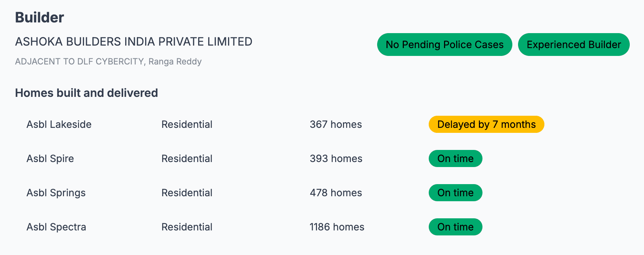Click On time badge for Asbl Spectra
This screenshot has height=255, width=644.
(455, 227)
